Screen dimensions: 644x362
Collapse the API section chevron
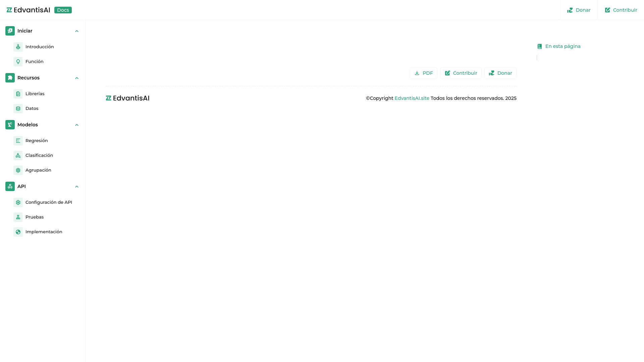click(x=77, y=187)
